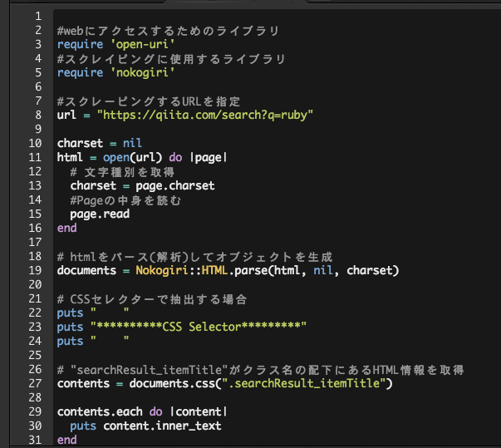Click line number 1 in the gutter
This screenshot has height=448, width=501.
[x=38, y=16]
